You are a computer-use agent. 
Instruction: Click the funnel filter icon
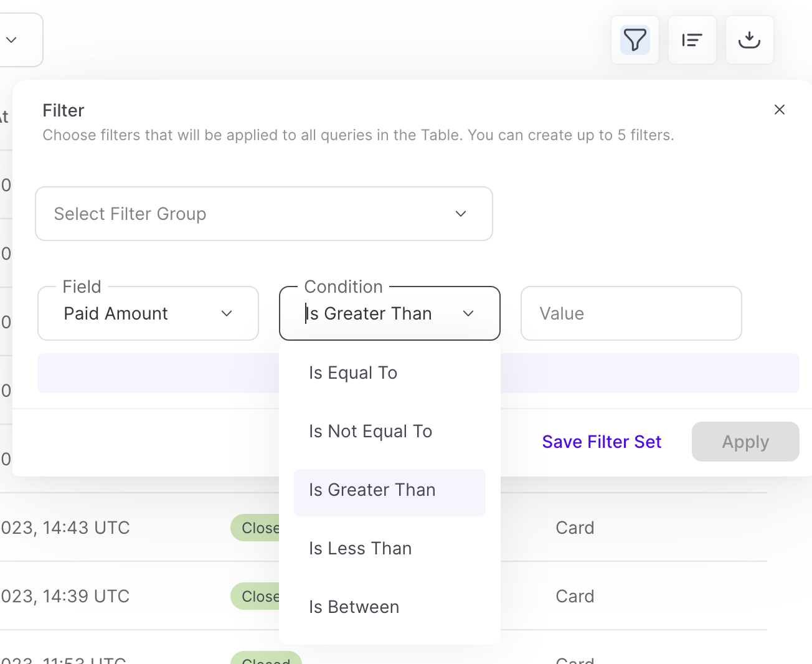click(635, 40)
